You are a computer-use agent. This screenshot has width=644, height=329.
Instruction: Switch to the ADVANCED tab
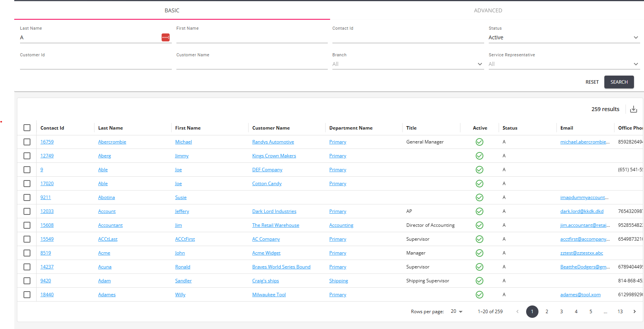click(x=488, y=10)
